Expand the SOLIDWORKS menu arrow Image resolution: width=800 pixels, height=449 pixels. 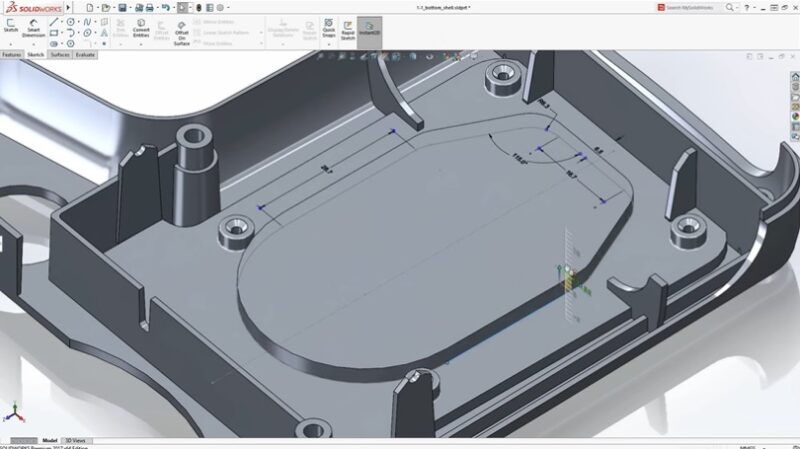pyautogui.click(x=68, y=8)
